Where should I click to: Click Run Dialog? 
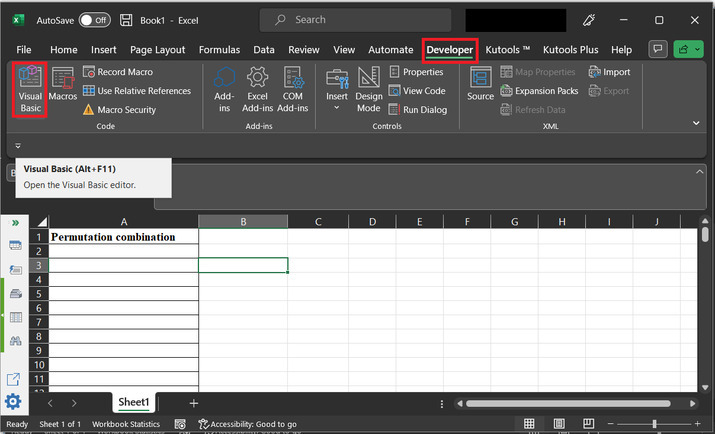pos(418,110)
